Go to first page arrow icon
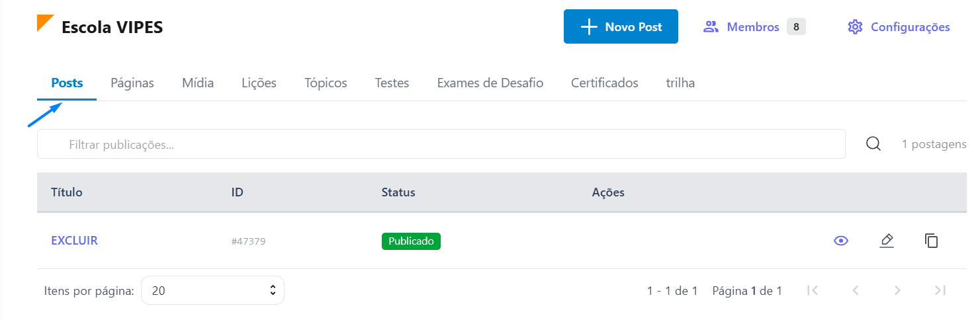The width and height of the screenshot is (980, 320). [x=813, y=290]
